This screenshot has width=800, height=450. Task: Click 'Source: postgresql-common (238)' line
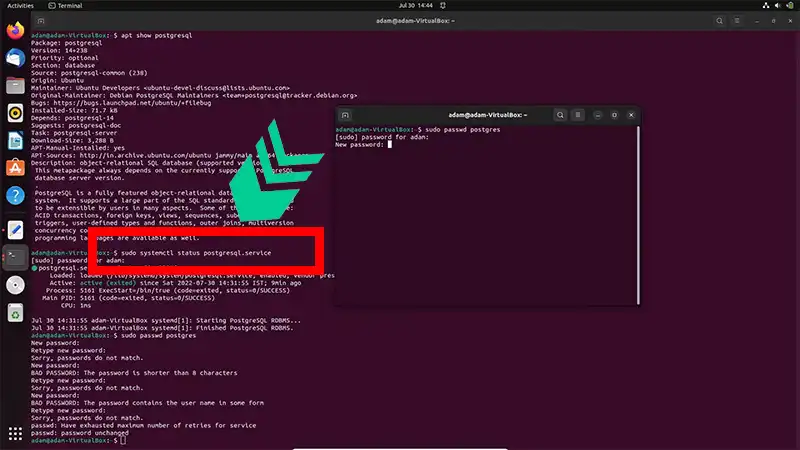(89, 73)
